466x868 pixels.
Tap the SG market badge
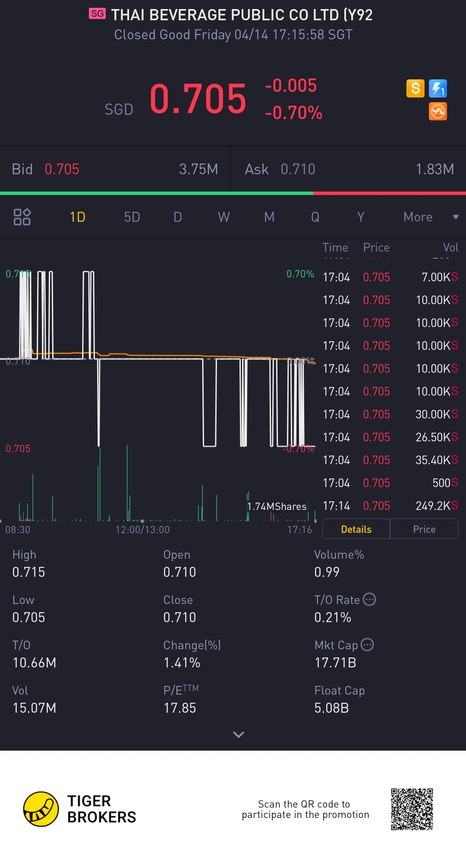coord(98,14)
